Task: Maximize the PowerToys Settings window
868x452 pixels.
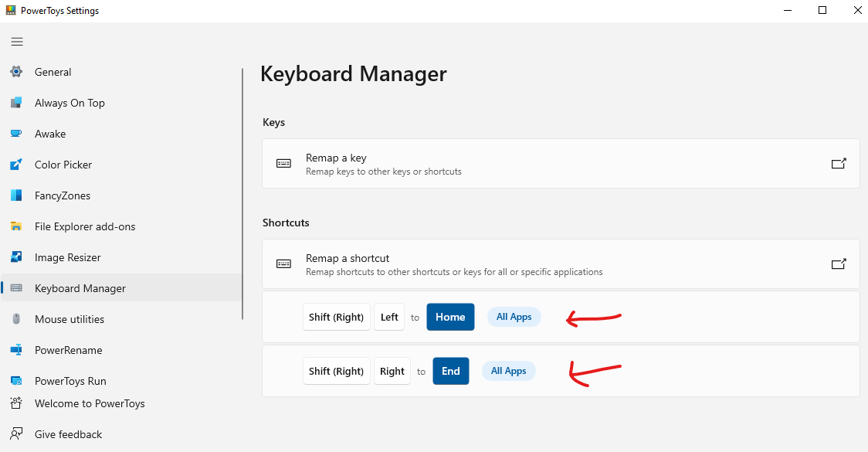Action: point(822,11)
